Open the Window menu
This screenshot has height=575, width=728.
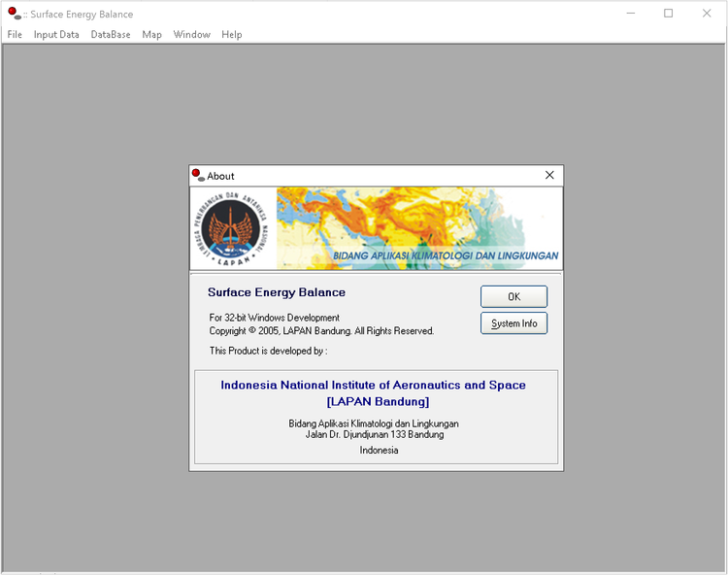tap(191, 35)
